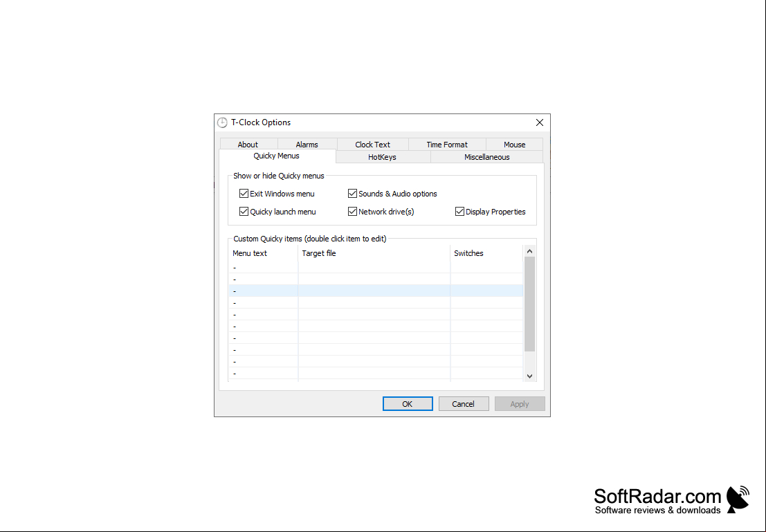Switch to the HotKeys tab
This screenshot has width=766, height=532.
coord(383,157)
